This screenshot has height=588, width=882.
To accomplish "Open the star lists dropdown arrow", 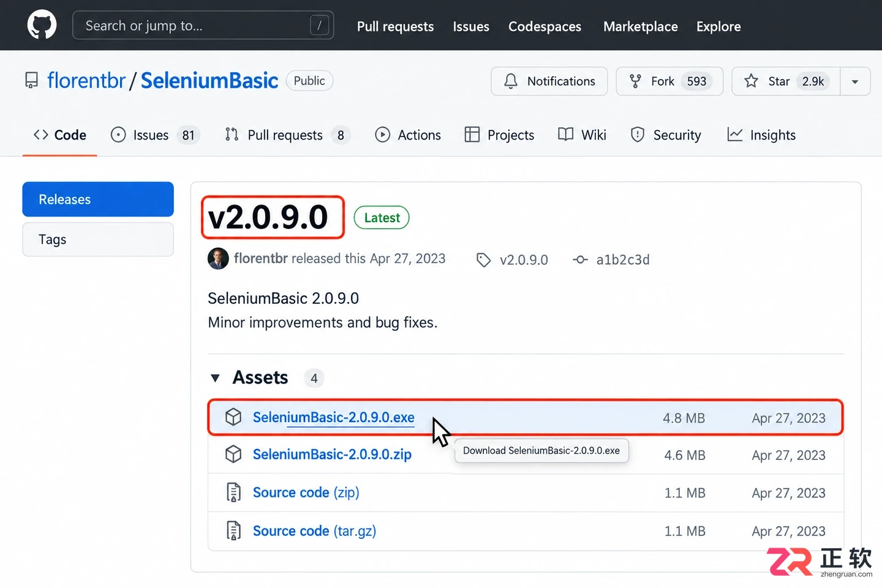I will pyautogui.click(x=855, y=81).
